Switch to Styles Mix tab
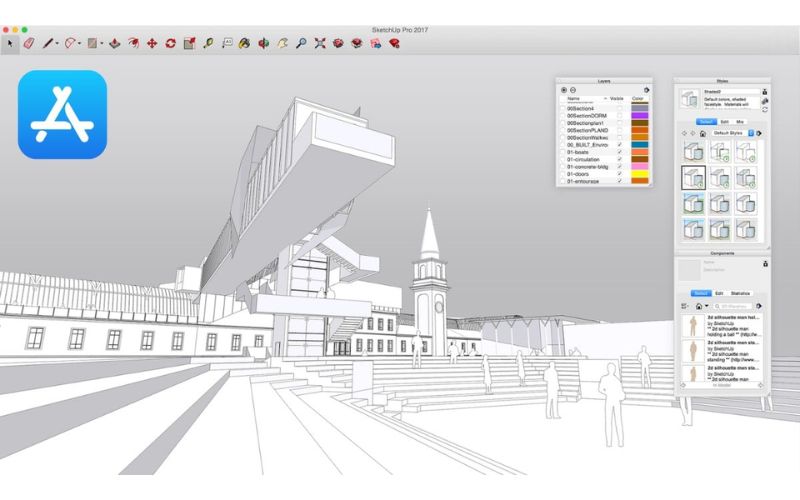Viewport: 800px width, 500px height. point(740,122)
